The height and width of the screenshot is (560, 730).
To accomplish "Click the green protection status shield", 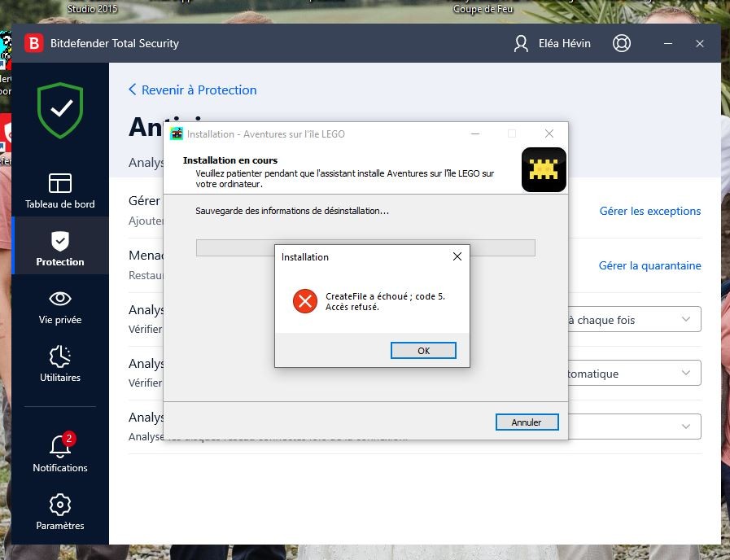I will click(60, 111).
